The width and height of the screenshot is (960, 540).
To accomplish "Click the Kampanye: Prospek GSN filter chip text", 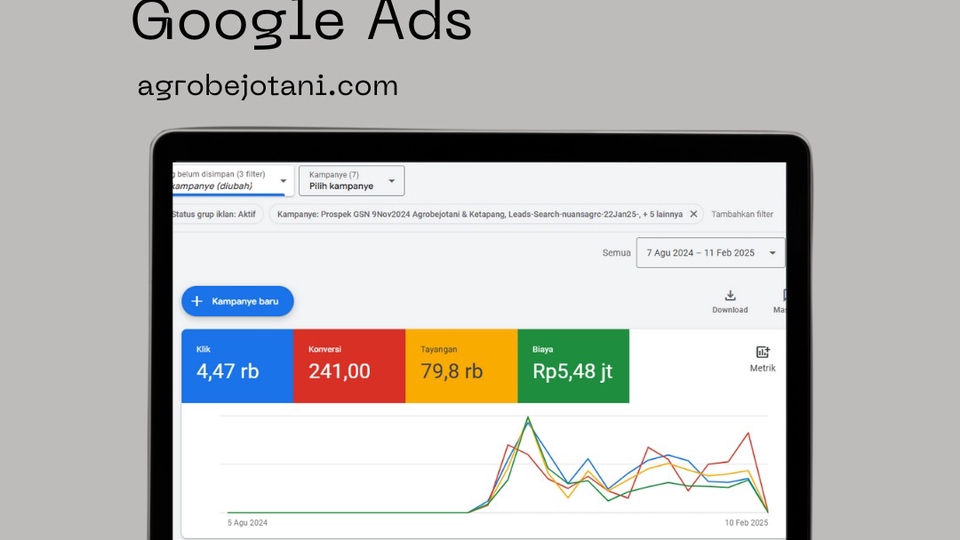I will tap(479, 214).
